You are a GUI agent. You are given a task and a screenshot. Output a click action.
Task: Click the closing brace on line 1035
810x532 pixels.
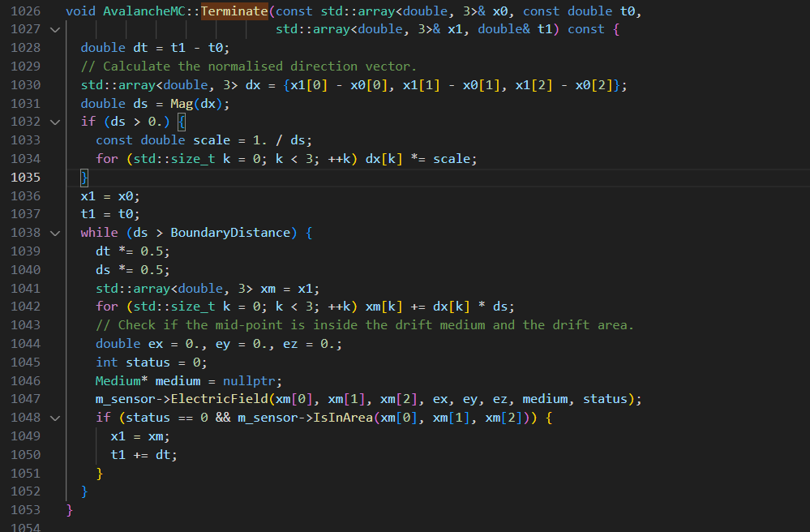tap(84, 178)
